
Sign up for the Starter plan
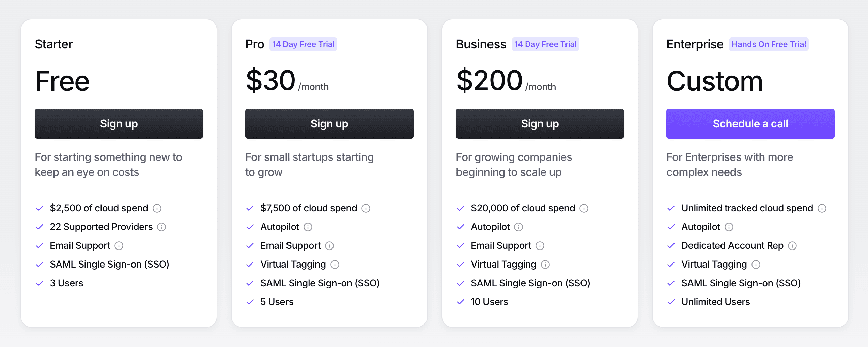[119, 123]
